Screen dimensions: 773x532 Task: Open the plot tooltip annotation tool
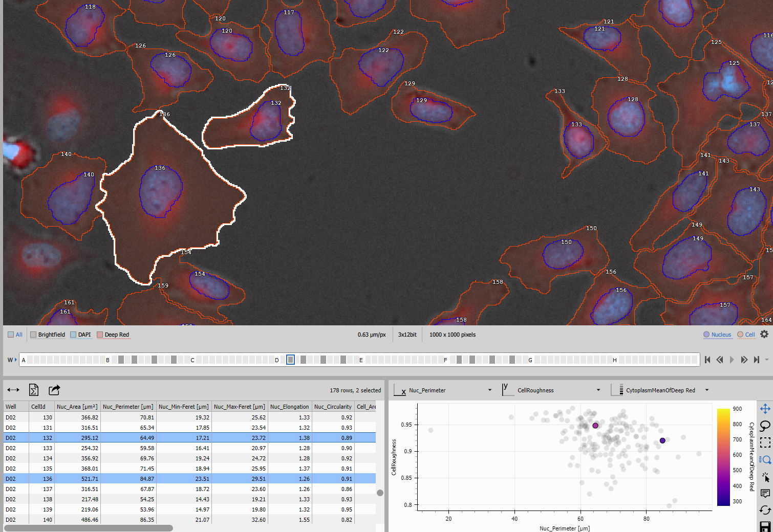tap(765, 494)
